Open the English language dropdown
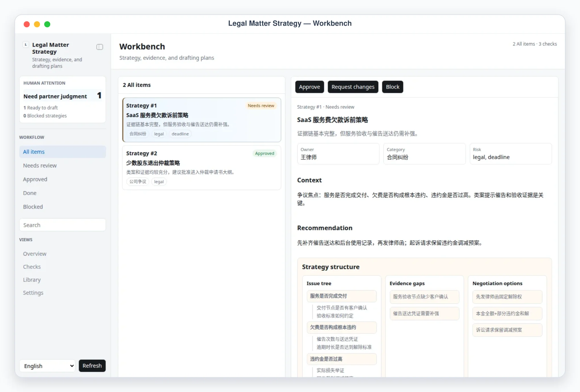Viewport: 580px width, 392px height. click(47, 366)
